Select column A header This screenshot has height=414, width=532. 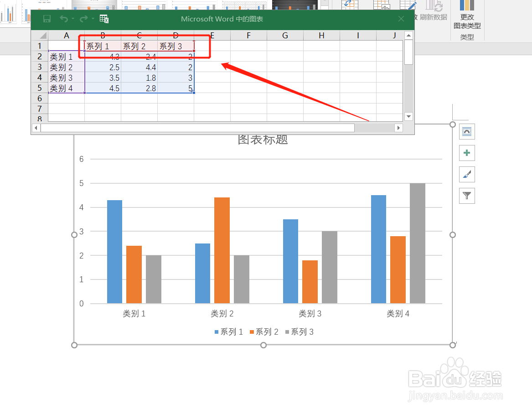tap(67, 36)
